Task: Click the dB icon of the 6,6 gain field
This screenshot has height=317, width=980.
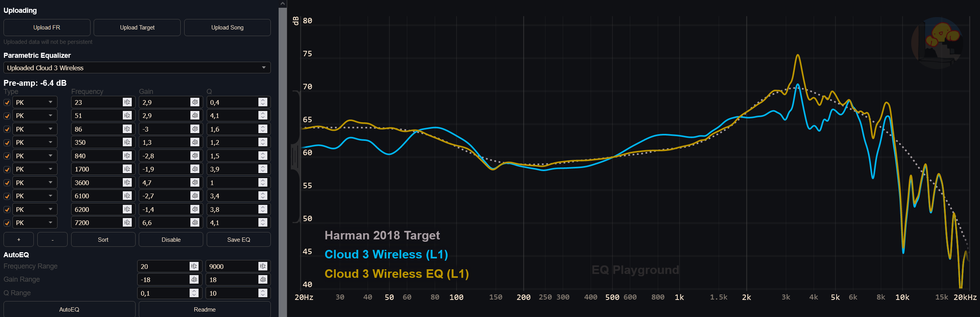Action: 195,222
